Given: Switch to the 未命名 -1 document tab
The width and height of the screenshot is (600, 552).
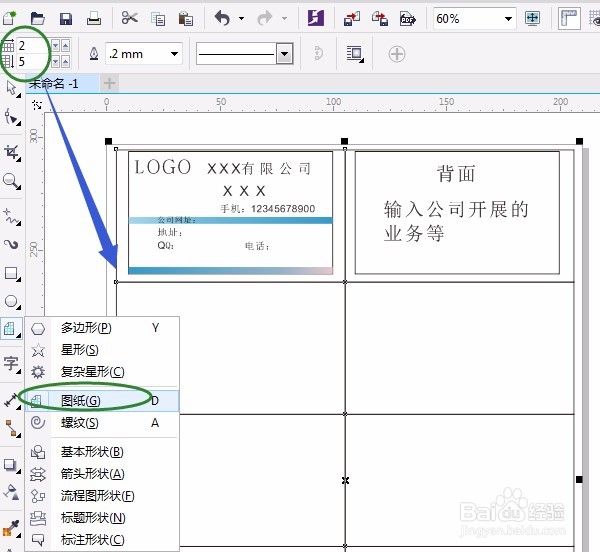Looking at the screenshot, I should 62,83.
